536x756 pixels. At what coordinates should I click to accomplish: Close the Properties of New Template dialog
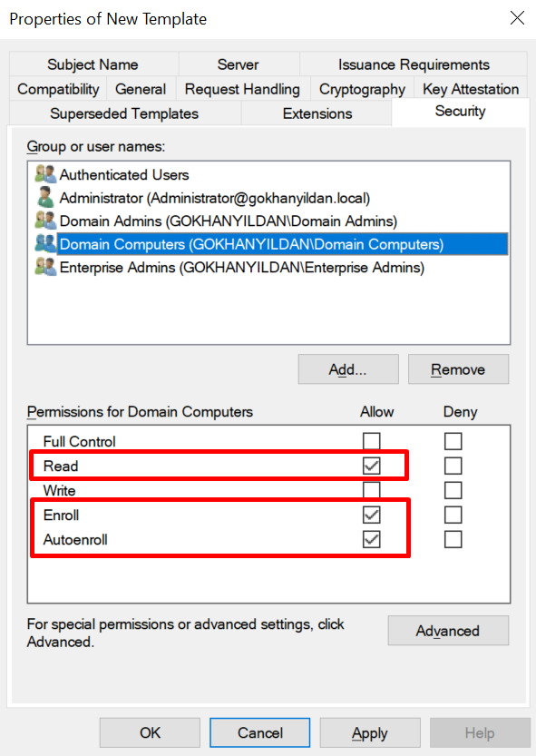(517, 18)
